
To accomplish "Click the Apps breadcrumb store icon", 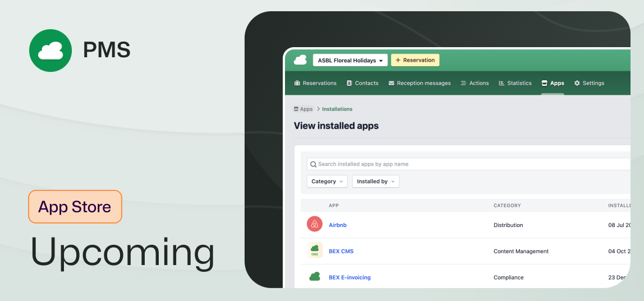I will point(296,109).
